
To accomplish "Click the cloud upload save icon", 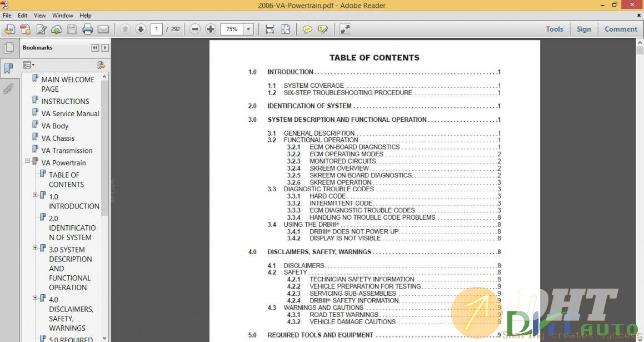I will [57, 29].
